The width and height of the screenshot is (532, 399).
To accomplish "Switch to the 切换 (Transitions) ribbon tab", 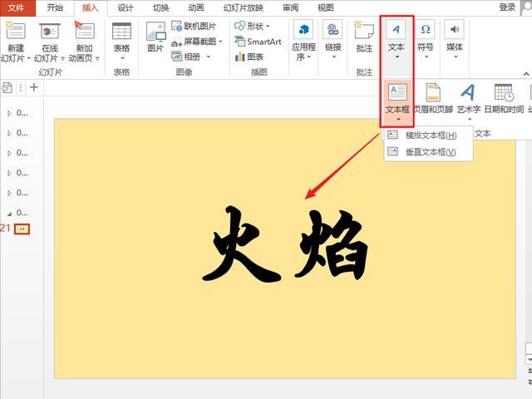I will tap(160, 7).
